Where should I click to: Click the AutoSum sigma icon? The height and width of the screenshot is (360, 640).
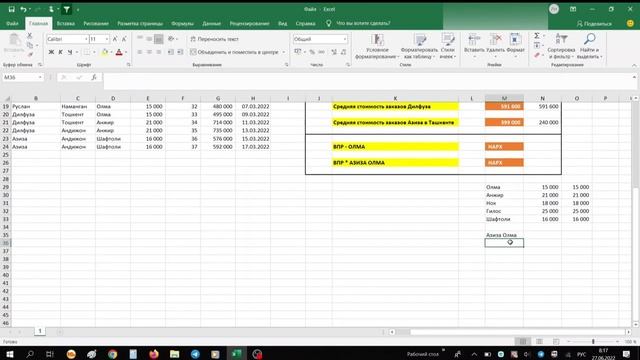click(x=537, y=36)
